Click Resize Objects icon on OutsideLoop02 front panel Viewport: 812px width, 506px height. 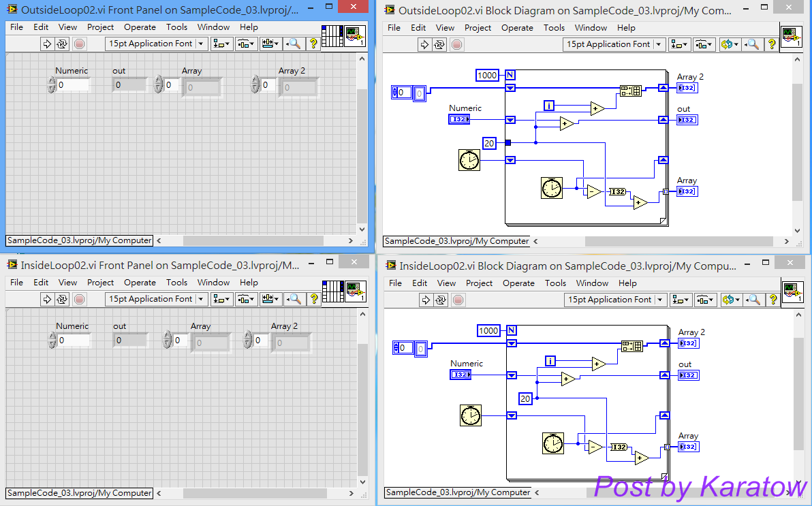point(268,44)
